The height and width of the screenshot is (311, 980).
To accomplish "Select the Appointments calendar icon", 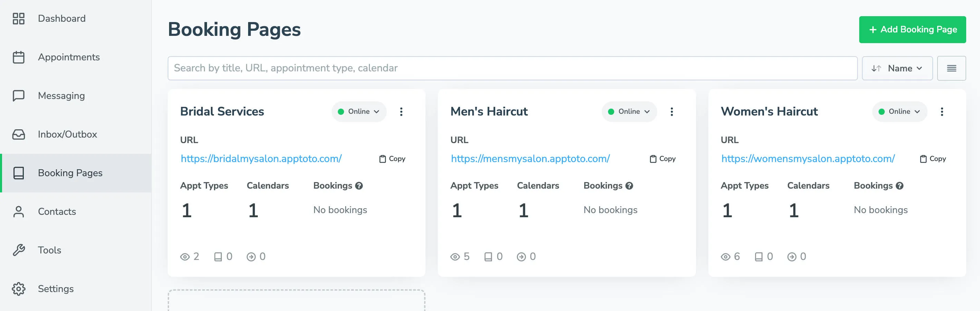I will point(18,57).
